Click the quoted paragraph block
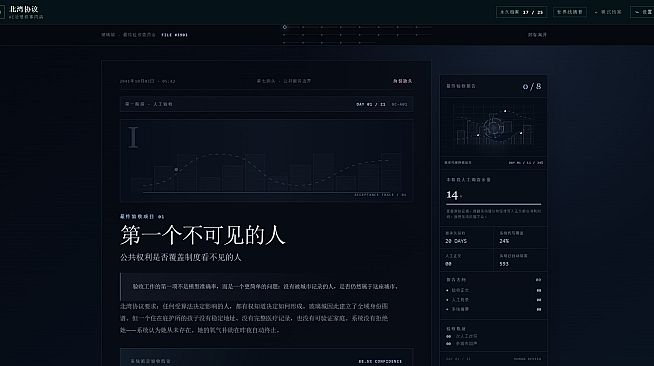This screenshot has height=366, width=654. click(267, 287)
